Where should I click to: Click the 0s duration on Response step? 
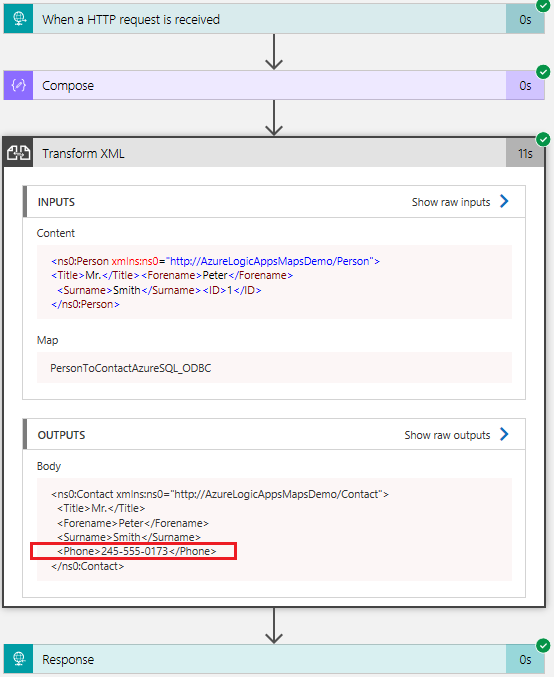525,659
